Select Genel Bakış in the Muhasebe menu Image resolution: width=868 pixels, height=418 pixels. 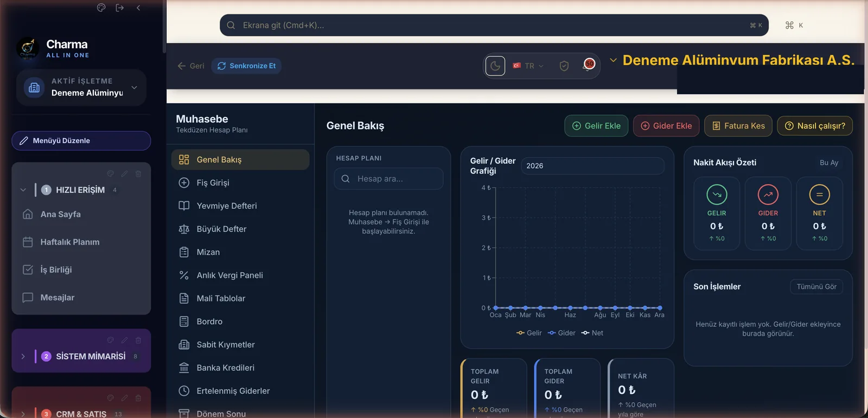pos(240,159)
